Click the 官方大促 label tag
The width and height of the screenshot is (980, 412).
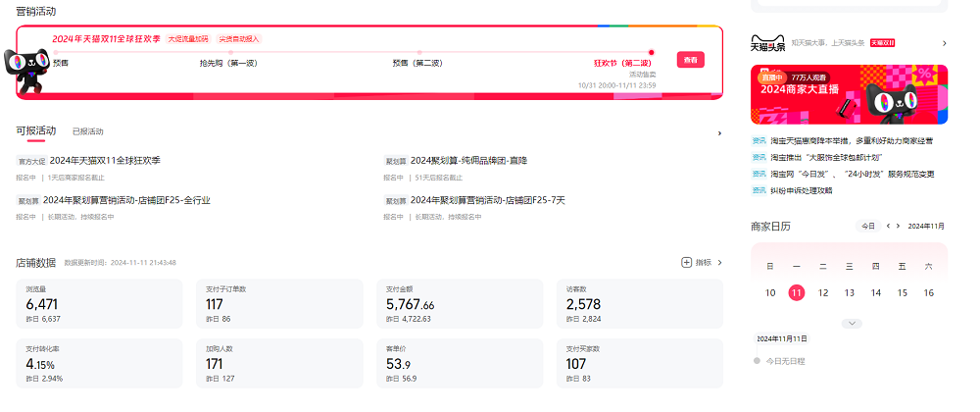(x=32, y=161)
